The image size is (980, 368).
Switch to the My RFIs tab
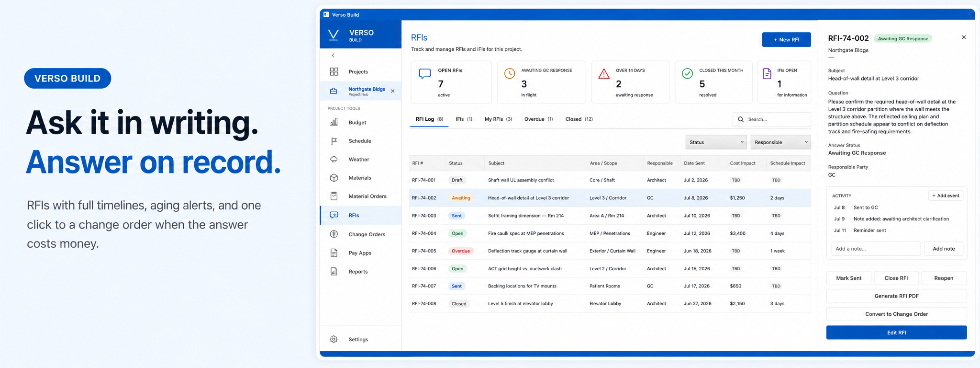click(x=498, y=119)
